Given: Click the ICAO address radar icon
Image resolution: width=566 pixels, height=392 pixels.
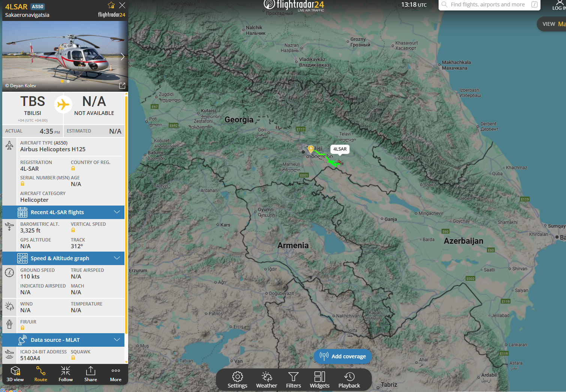Looking at the screenshot, I should pos(9,354).
